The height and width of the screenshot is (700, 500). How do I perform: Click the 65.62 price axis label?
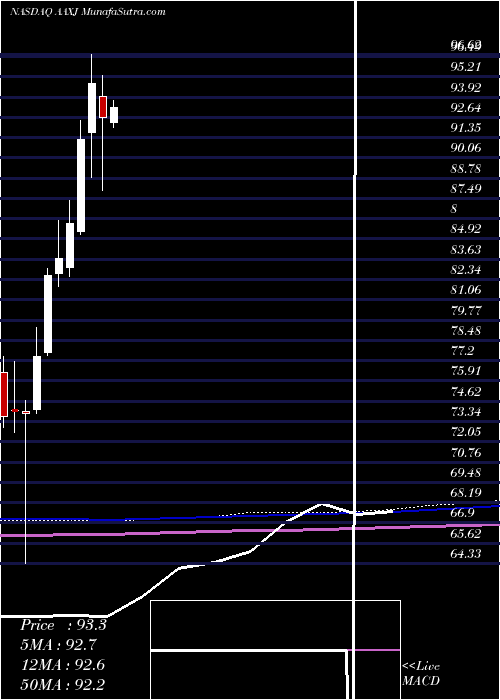(466, 533)
